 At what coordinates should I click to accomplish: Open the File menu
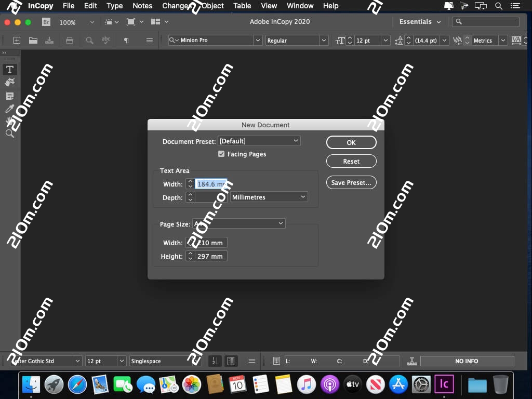click(69, 6)
